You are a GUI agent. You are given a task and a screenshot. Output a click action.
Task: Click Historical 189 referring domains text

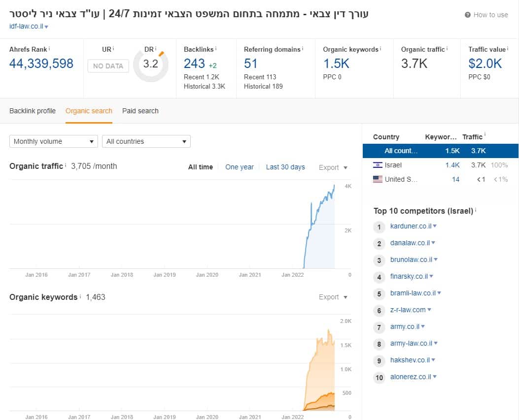click(x=263, y=86)
